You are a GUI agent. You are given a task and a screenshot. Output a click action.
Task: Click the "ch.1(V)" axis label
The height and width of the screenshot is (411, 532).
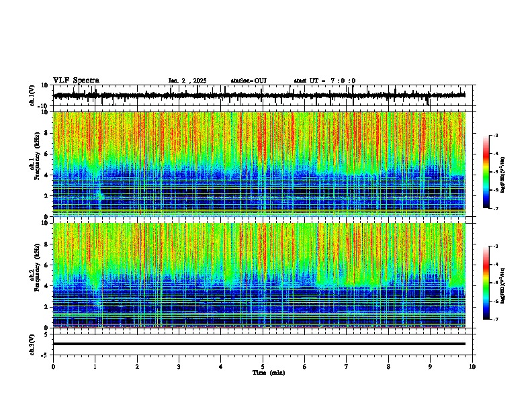(32, 95)
